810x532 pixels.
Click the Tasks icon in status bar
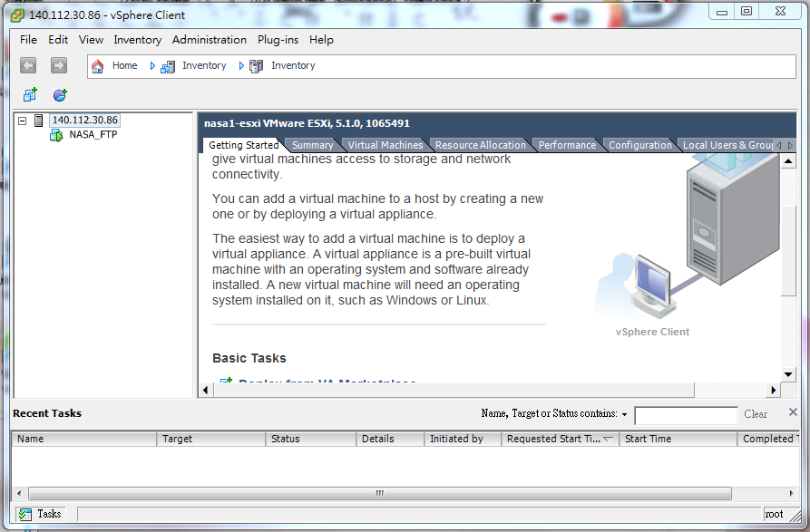(x=24, y=514)
